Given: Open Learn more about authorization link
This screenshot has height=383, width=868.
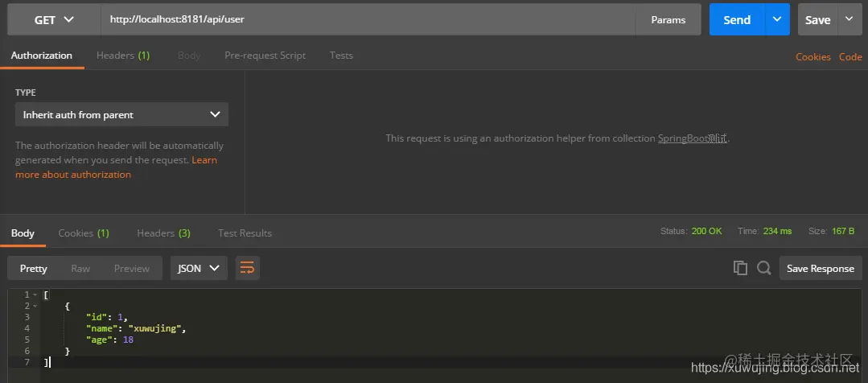Looking at the screenshot, I should (117, 167).
